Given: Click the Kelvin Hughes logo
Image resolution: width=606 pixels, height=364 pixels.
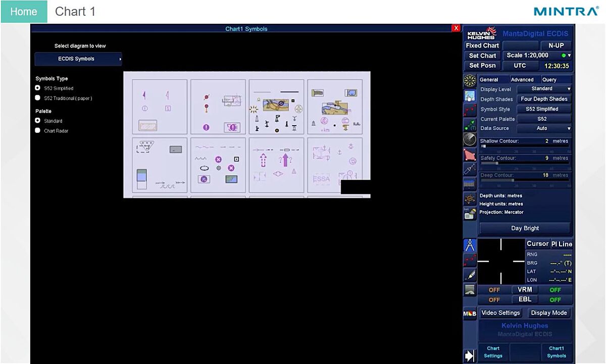Looking at the screenshot, I should [x=482, y=33].
